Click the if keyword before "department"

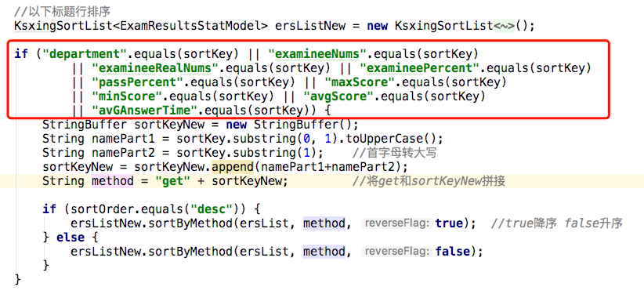pos(21,54)
